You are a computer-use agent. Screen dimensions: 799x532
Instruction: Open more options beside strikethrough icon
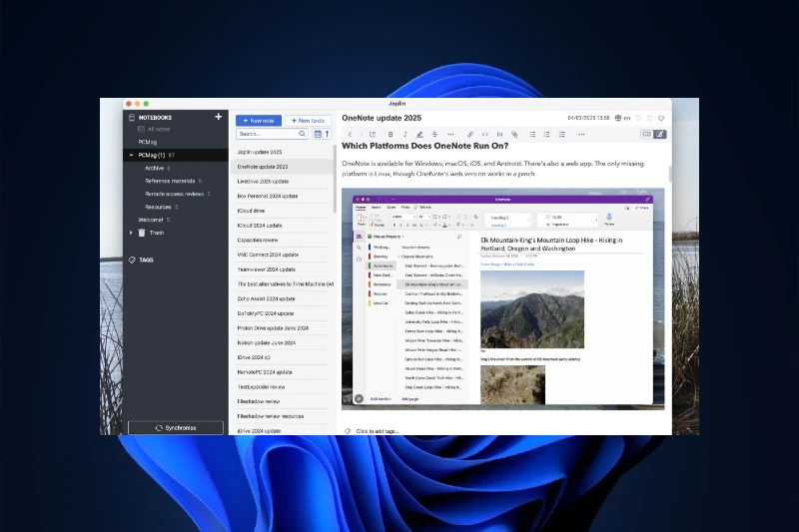point(450,135)
